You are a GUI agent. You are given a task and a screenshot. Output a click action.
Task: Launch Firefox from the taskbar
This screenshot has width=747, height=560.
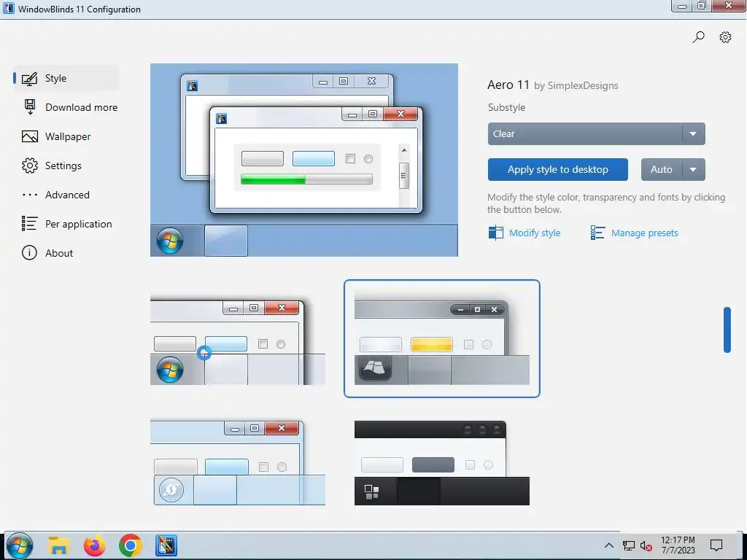[x=95, y=545]
